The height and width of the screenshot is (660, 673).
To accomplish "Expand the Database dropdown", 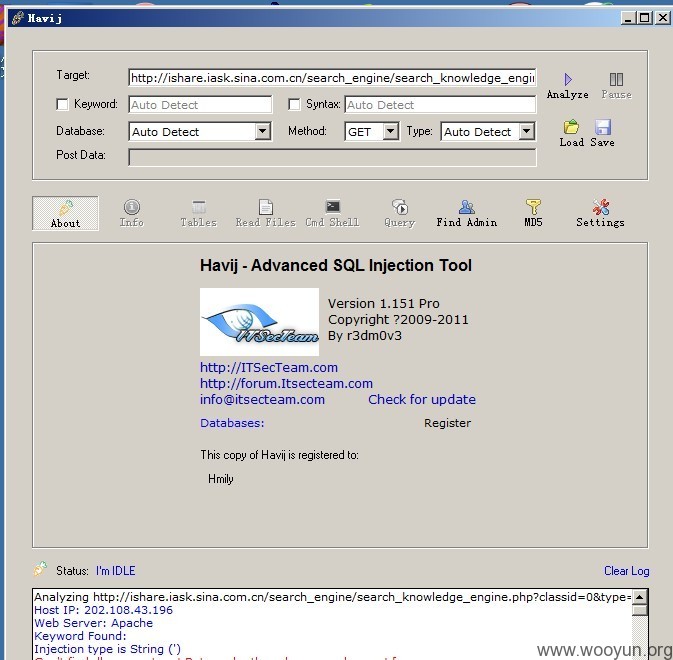I will (x=263, y=131).
